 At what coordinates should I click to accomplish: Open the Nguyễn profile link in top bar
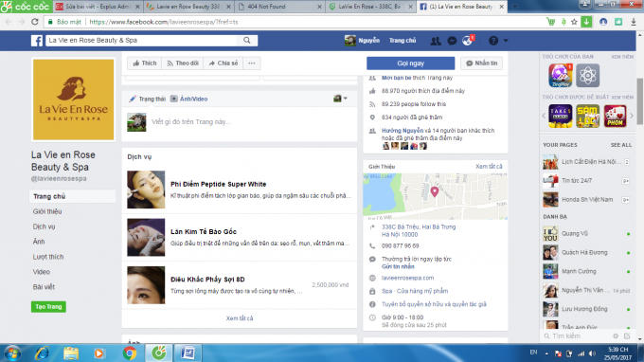pyautogui.click(x=362, y=40)
